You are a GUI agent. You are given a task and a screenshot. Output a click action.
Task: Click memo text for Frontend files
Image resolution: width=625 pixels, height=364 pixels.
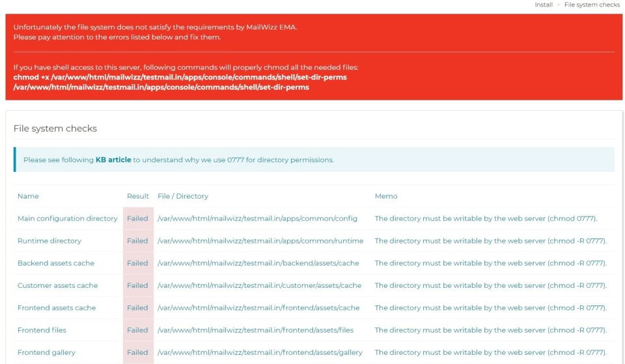(x=491, y=330)
